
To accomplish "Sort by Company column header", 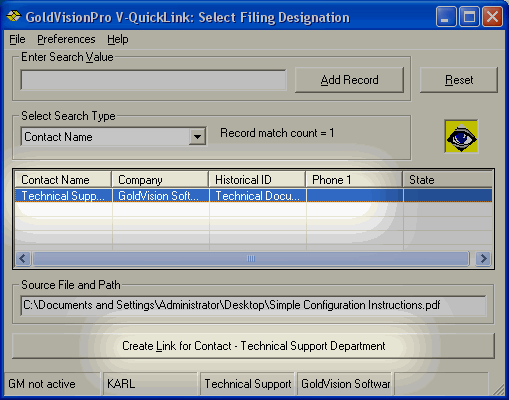I will [x=160, y=180].
